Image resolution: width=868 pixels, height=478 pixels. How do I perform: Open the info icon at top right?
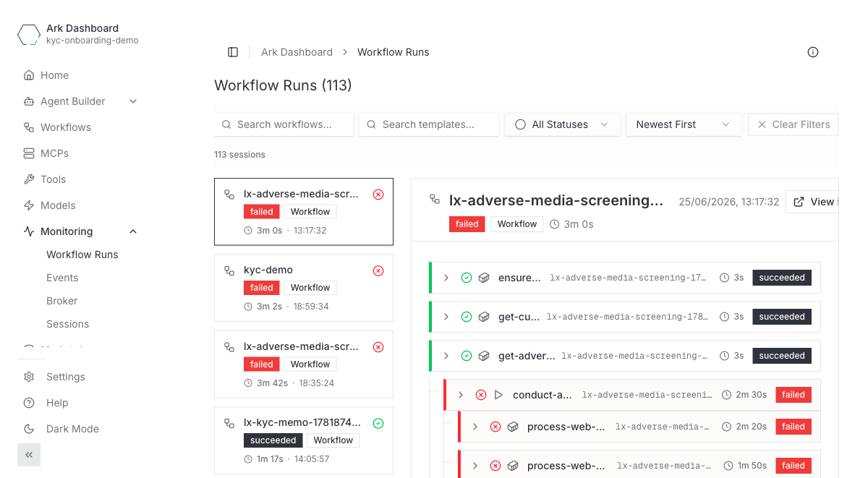click(x=813, y=52)
